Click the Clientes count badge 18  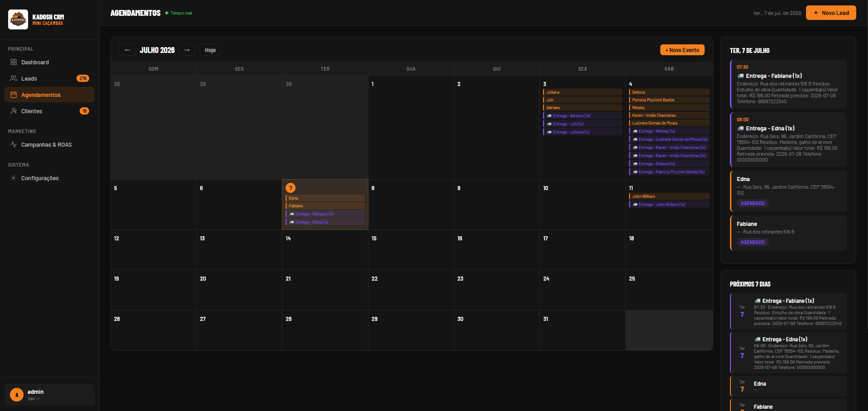point(84,111)
